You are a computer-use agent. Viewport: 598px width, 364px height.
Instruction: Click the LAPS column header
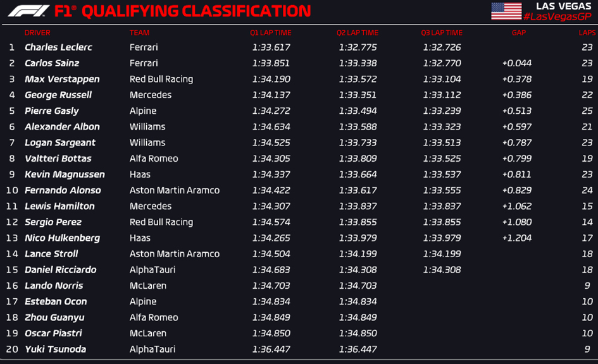(x=587, y=33)
